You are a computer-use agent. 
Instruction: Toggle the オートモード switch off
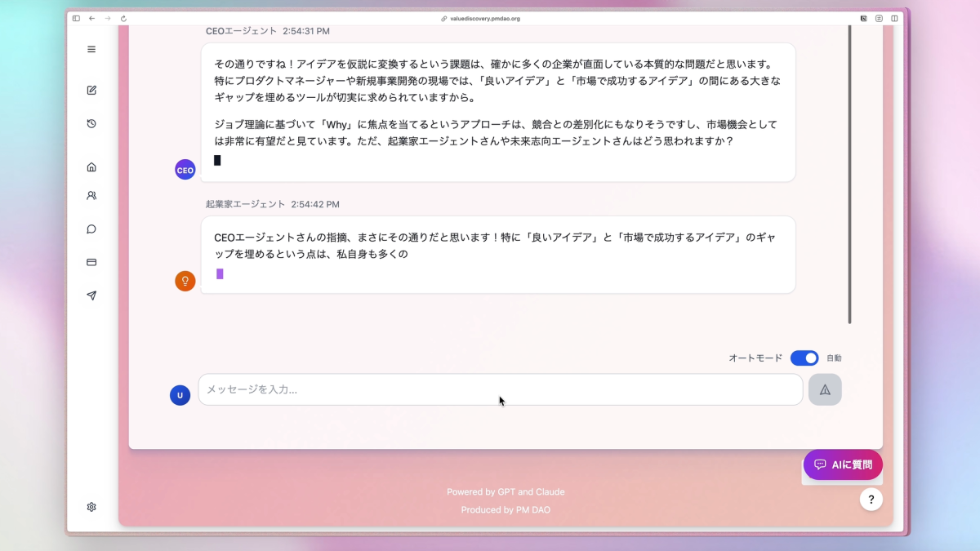point(804,358)
